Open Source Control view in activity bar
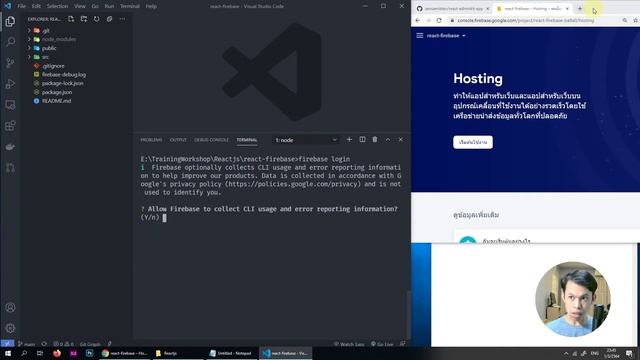Image resolution: width=640 pixels, height=360 pixels. pos(10,63)
